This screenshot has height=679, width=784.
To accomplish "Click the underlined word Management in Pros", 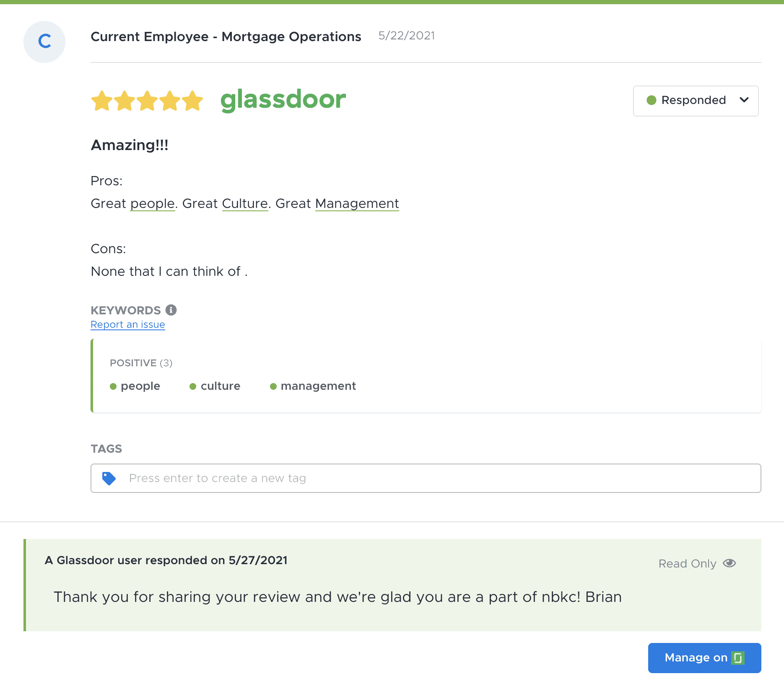I will (x=357, y=204).
